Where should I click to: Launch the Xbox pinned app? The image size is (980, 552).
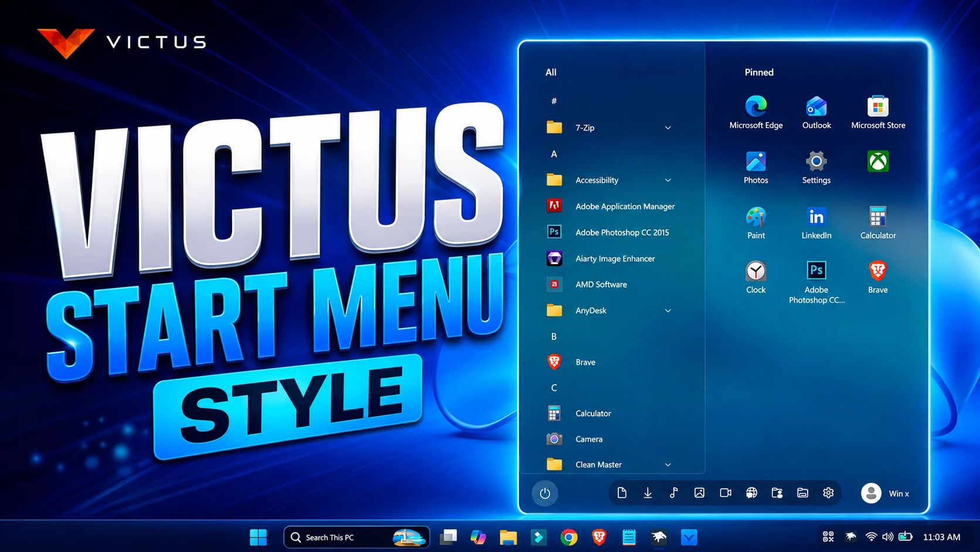878,161
